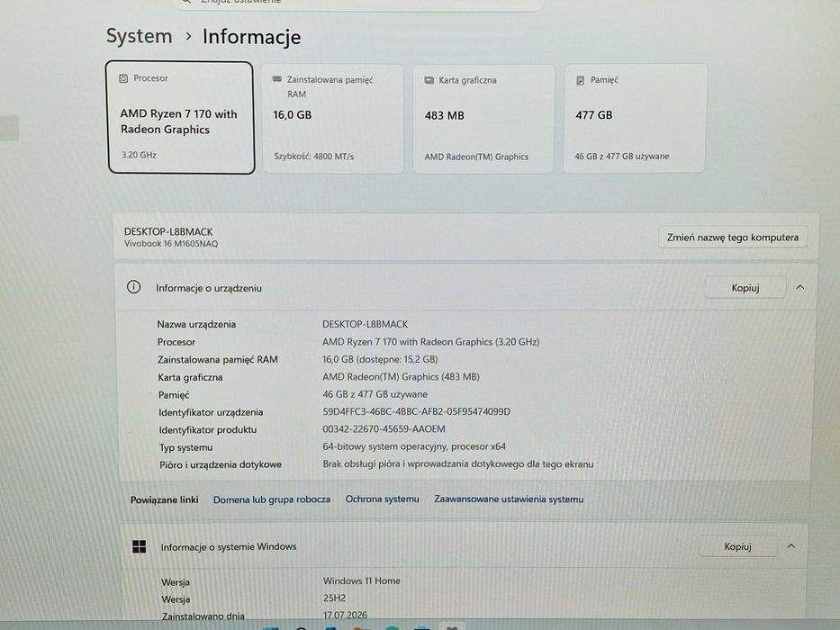Open Zaawansowane ustawienia systemu link
The image size is (840, 630).
[509, 499]
